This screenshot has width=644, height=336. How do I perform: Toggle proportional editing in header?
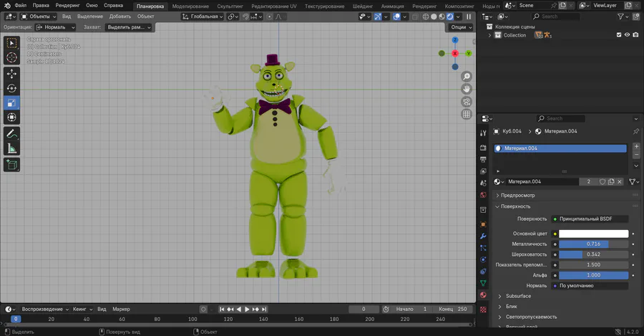tap(270, 16)
